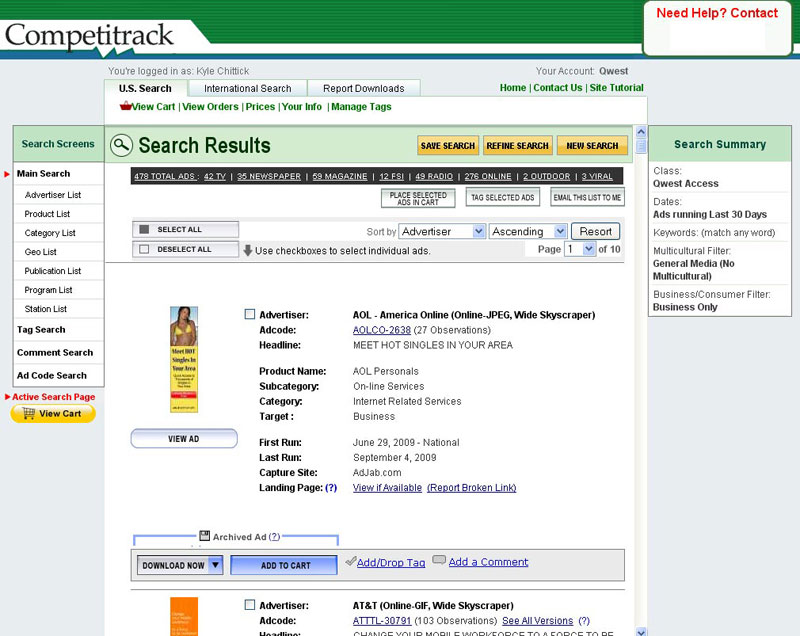Screen dimensions: 800x636
Task: Filter results by 35 Newspaper ads
Action: (x=269, y=176)
